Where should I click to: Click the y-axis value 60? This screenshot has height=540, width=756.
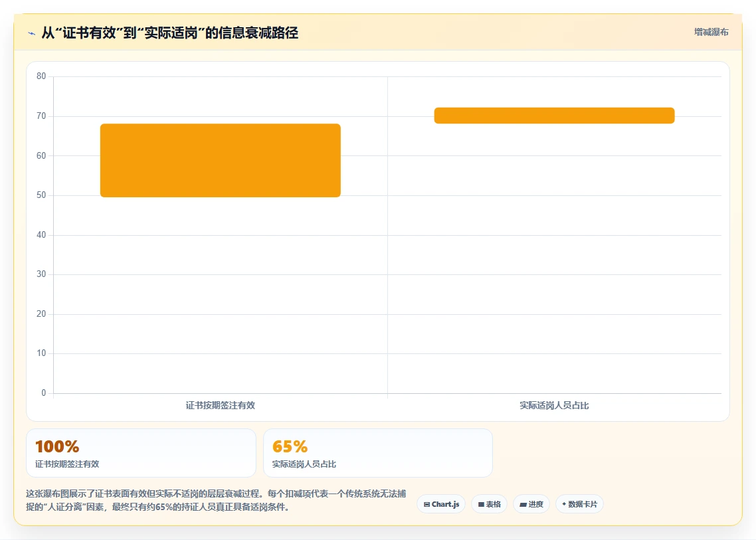point(41,155)
